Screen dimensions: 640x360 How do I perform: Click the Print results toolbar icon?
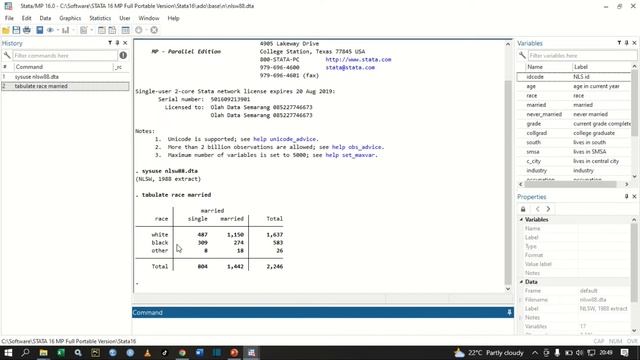click(27, 30)
